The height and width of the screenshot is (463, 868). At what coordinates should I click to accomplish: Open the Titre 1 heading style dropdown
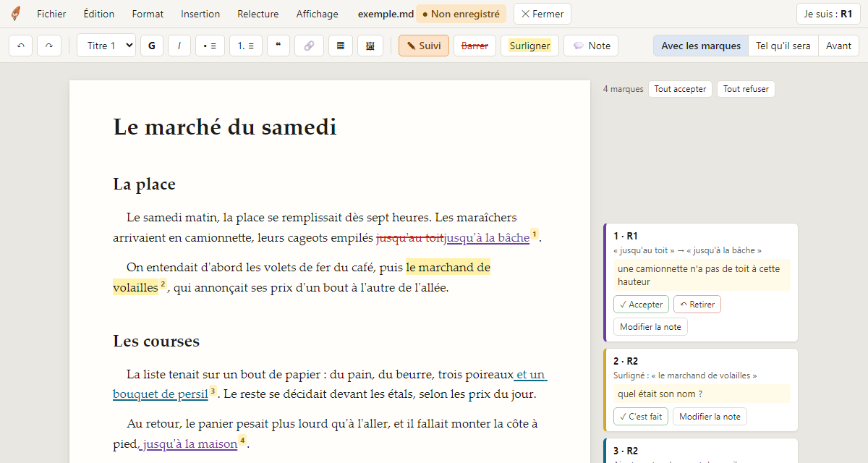tap(106, 46)
